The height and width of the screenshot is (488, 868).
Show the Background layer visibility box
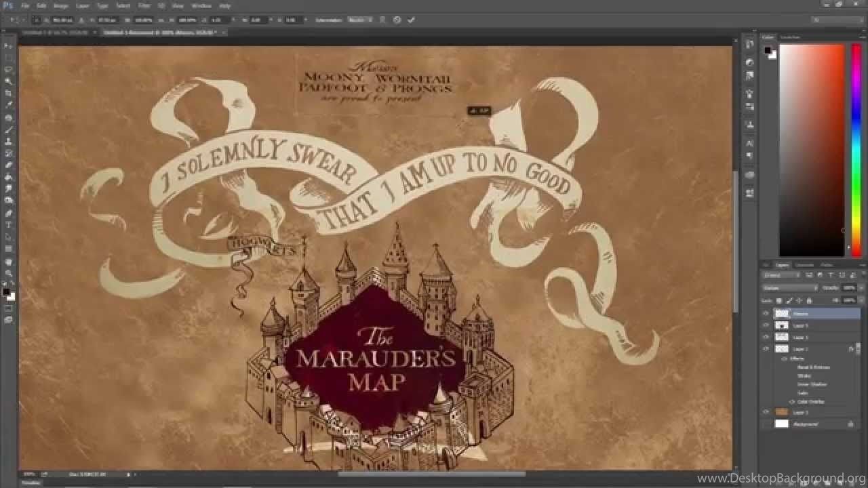click(x=766, y=424)
